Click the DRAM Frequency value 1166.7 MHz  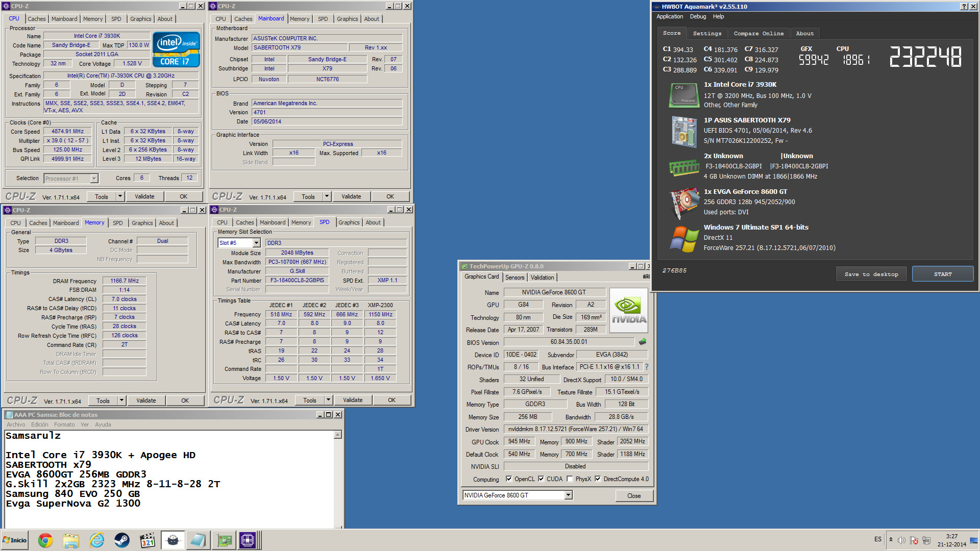[x=125, y=281]
